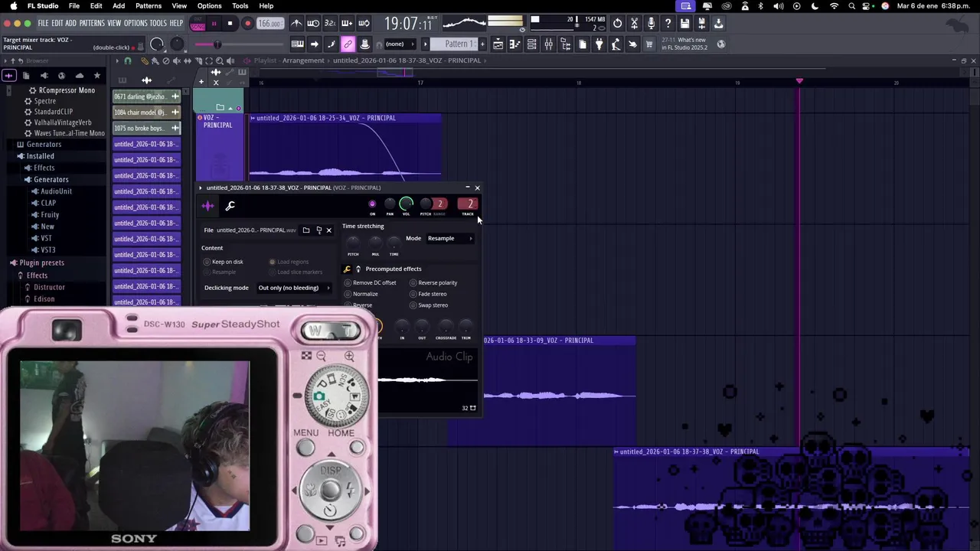Image resolution: width=980 pixels, height=551 pixels.
Task: Enable Reverse polarity effect
Action: [433, 282]
